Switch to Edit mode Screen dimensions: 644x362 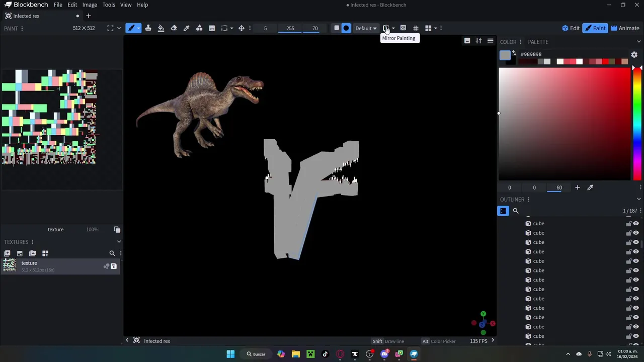(x=571, y=28)
